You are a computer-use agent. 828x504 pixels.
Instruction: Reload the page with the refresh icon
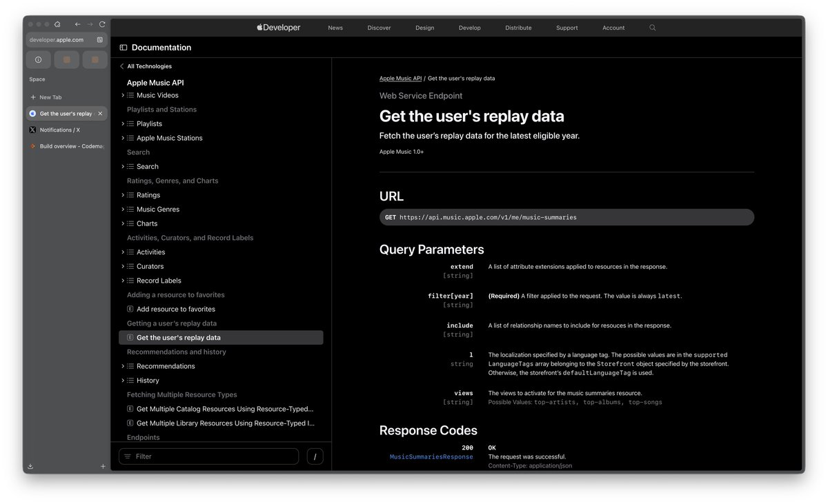coord(102,24)
